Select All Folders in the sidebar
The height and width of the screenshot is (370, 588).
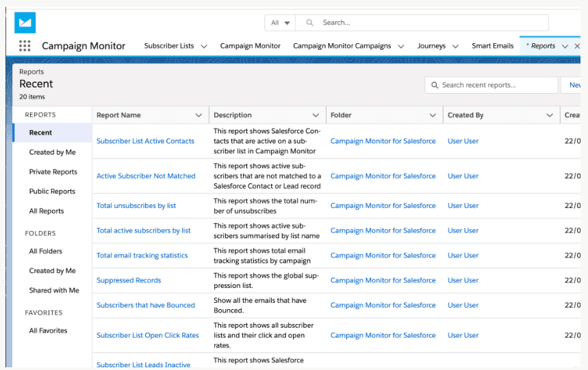coord(46,251)
